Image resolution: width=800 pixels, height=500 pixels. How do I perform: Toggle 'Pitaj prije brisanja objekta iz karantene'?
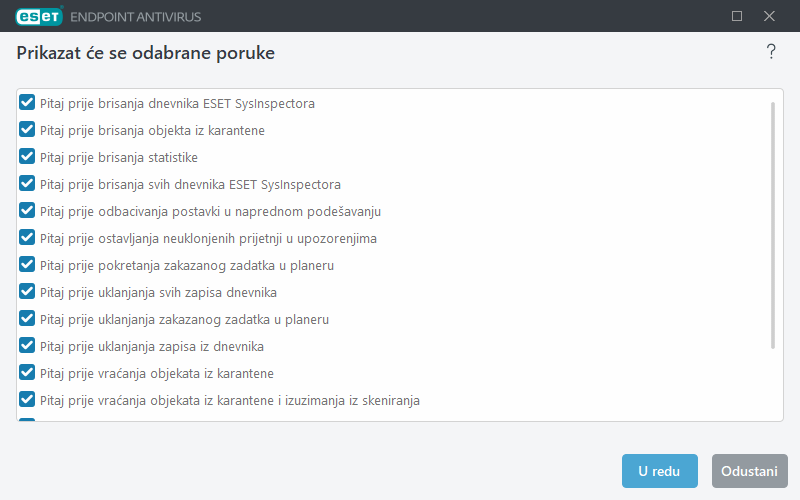[28, 130]
